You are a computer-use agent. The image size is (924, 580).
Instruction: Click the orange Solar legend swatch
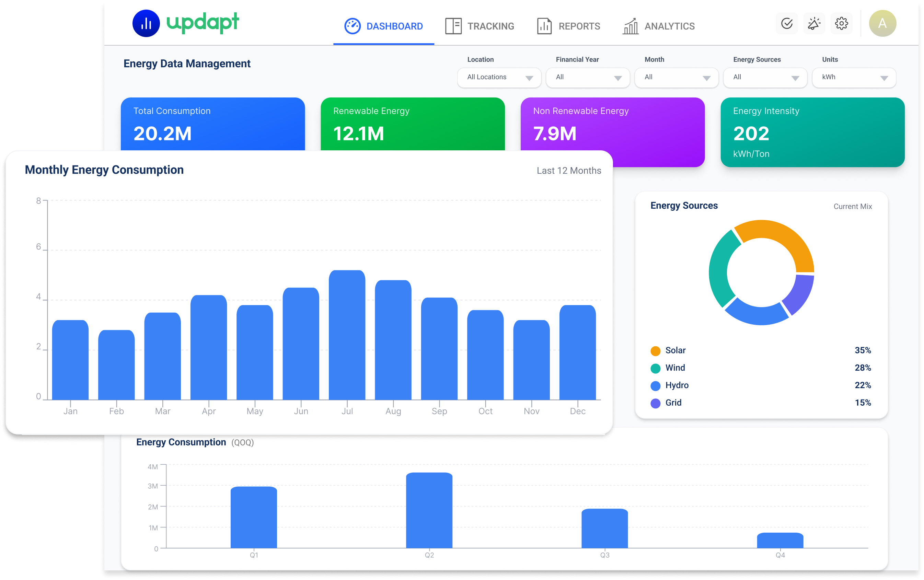pyautogui.click(x=655, y=351)
